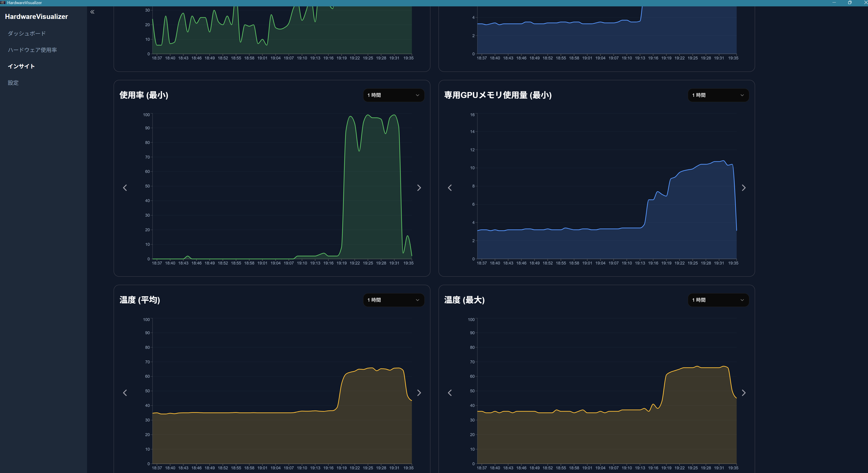Viewport: 868px width, 473px height.
Task: Go to previous period on 専用GPUメモリ使用量 chart
Action: coord(449,188)
